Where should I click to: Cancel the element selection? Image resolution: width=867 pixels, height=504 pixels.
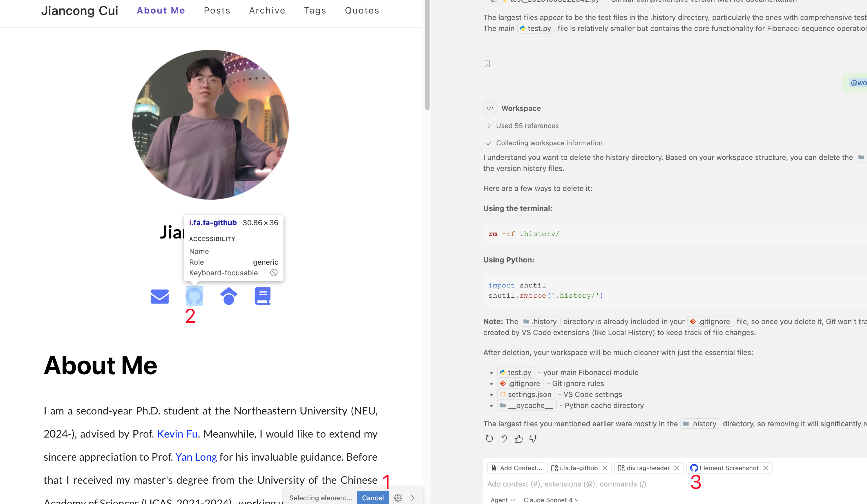tap(373, 498)
